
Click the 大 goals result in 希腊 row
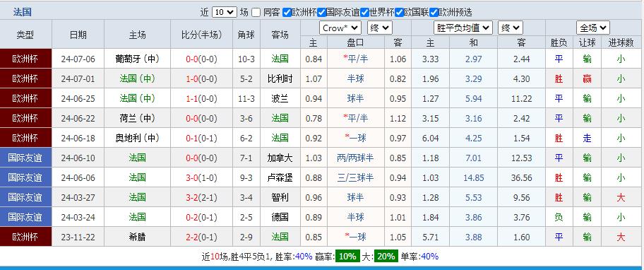[621, 237]
